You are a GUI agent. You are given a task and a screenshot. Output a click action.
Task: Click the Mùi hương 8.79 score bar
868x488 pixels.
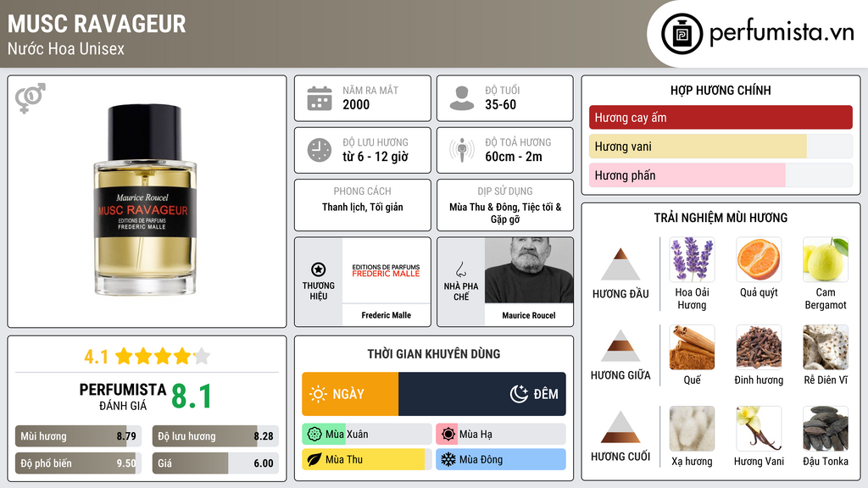(79, 436)
